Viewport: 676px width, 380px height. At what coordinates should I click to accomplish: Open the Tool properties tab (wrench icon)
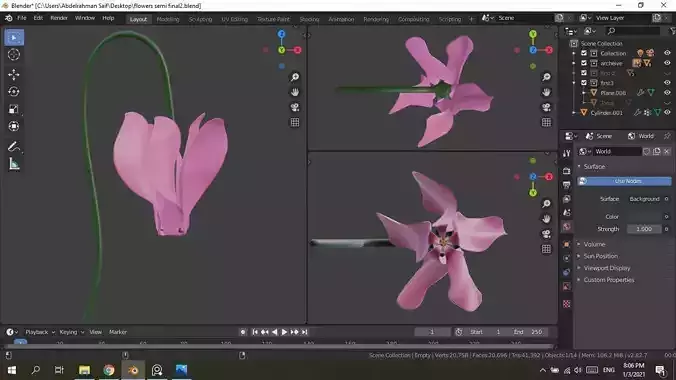(566, 154)
